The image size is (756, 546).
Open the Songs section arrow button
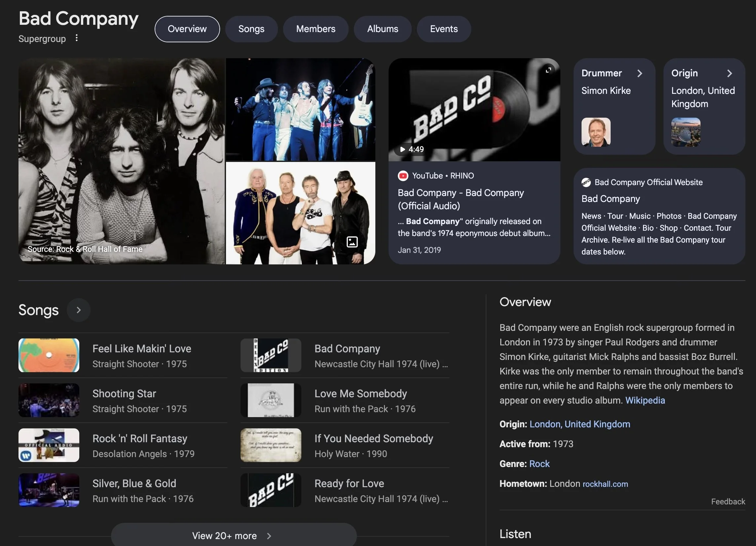click(x=78, y=310)
